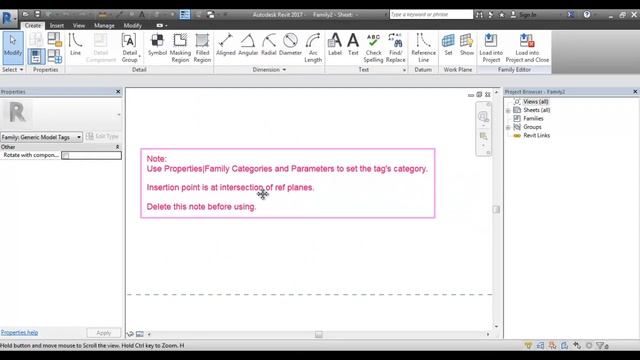Viewport: 640px width, 360px height.
Task: Switch to the Insert ribbon tab
Action: pyautogui.click(x=57, y=26)
